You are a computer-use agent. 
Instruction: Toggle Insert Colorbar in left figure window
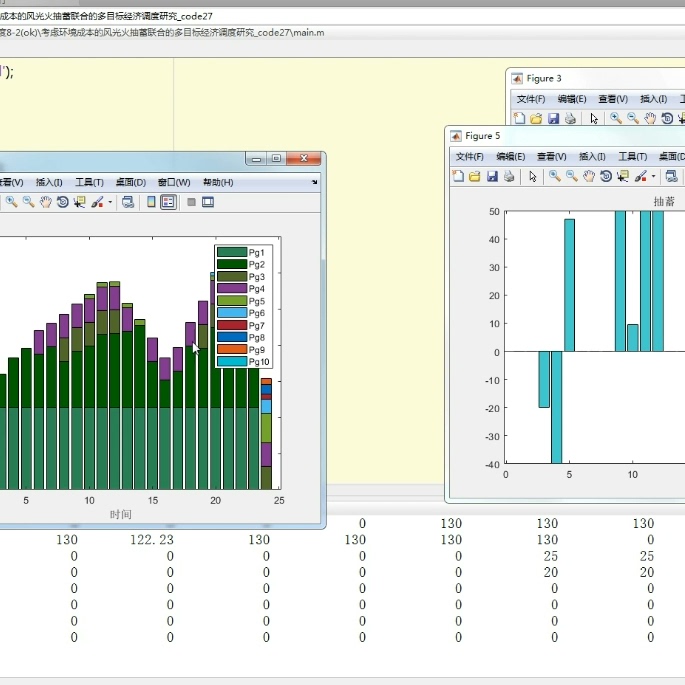pyautogui.click(x=151, y=202)
